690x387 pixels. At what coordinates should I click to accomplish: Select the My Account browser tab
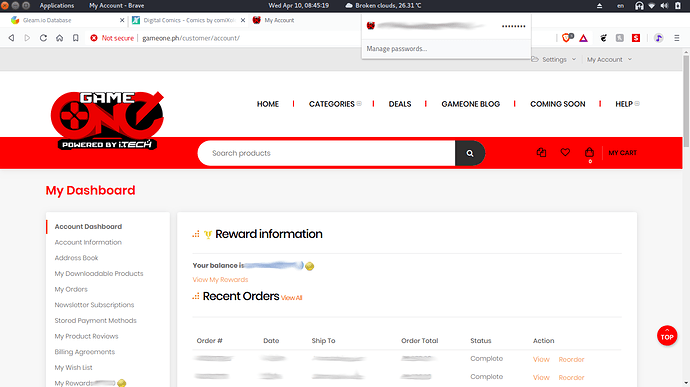pyautogui.click(x=279, y=20)
